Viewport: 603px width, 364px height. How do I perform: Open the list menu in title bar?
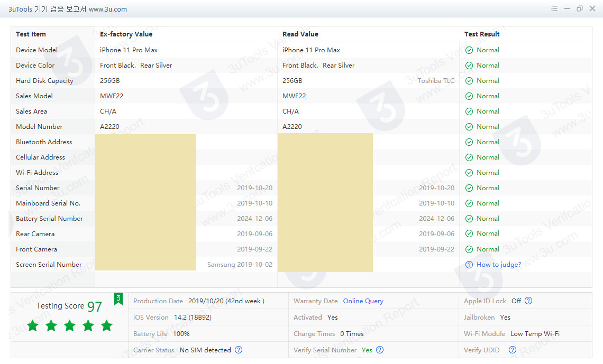point(554,8)
